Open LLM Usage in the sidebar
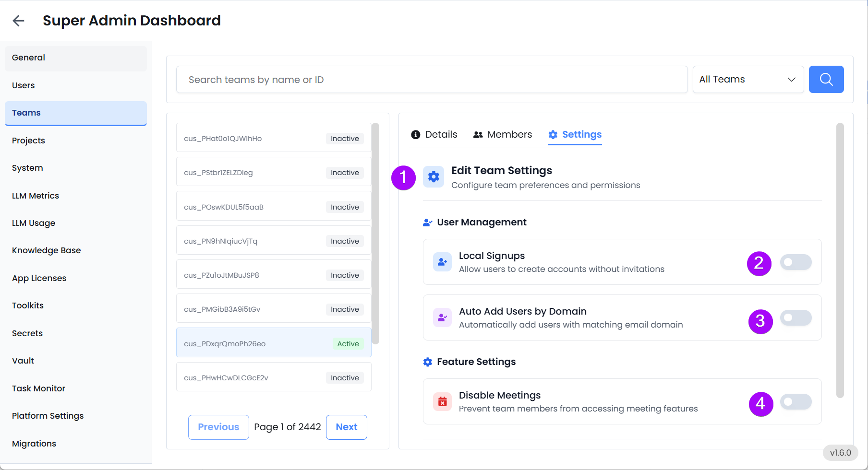This screenshot has width=868, height=470. (x=76, y=223)
